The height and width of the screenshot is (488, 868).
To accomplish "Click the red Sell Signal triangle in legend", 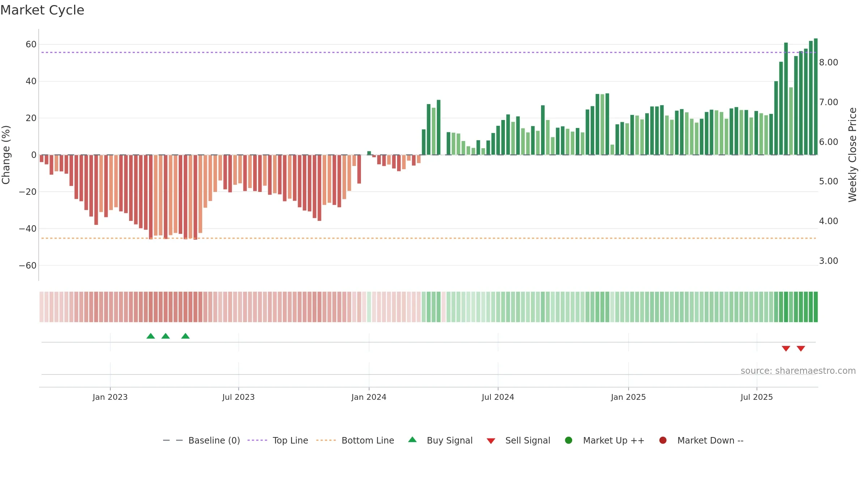I will click(x=491, y=441).
